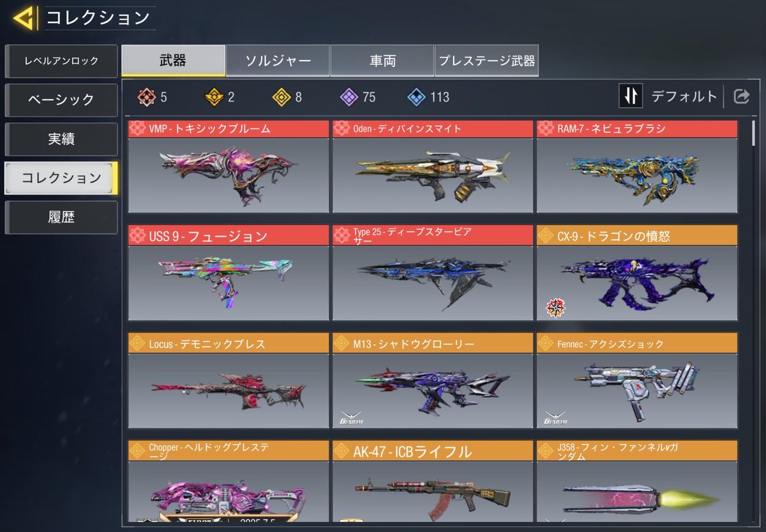Open the ベーシック section
This screenshot has width=766, height=532.
(x=61, y=100)
